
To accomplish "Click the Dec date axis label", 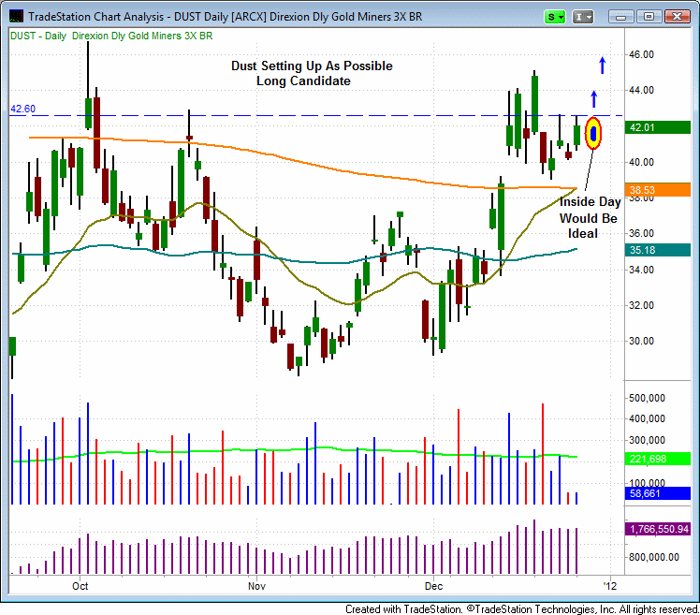I will coord(433,586).
